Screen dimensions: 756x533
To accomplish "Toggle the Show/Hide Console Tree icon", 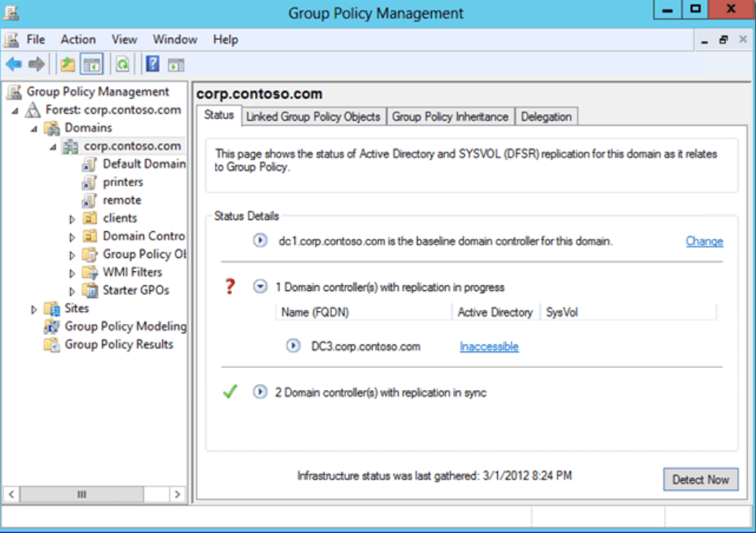I will [x=92, y=64].
